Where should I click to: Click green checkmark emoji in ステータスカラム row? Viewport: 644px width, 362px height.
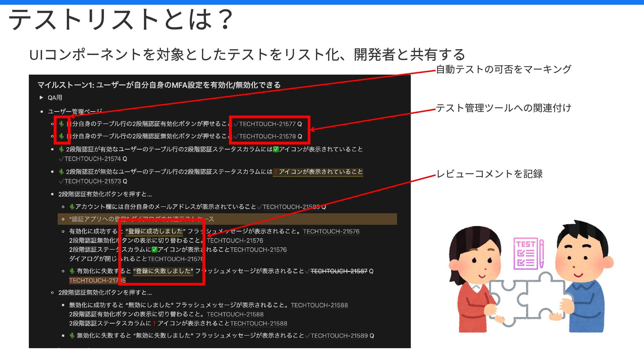coord(276,149)
